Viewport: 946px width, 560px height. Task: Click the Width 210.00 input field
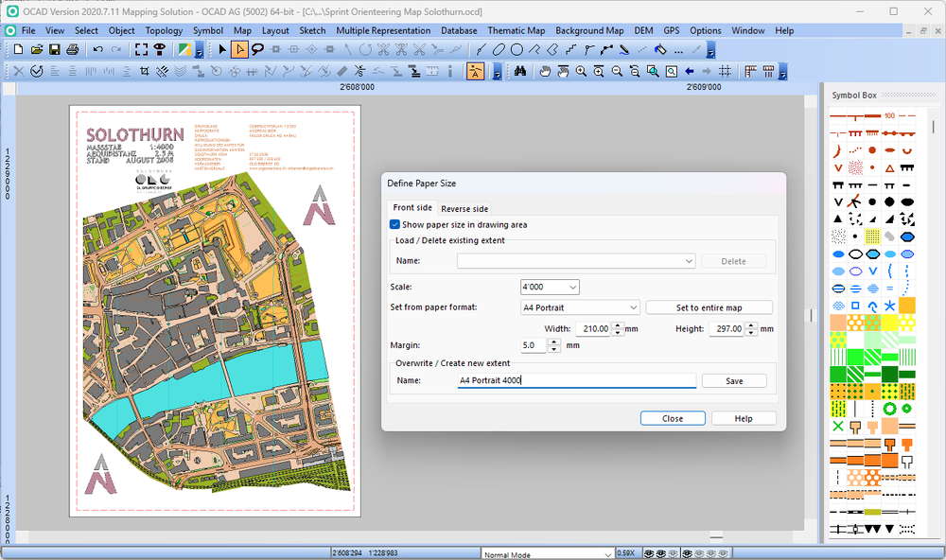pos(594,329)
